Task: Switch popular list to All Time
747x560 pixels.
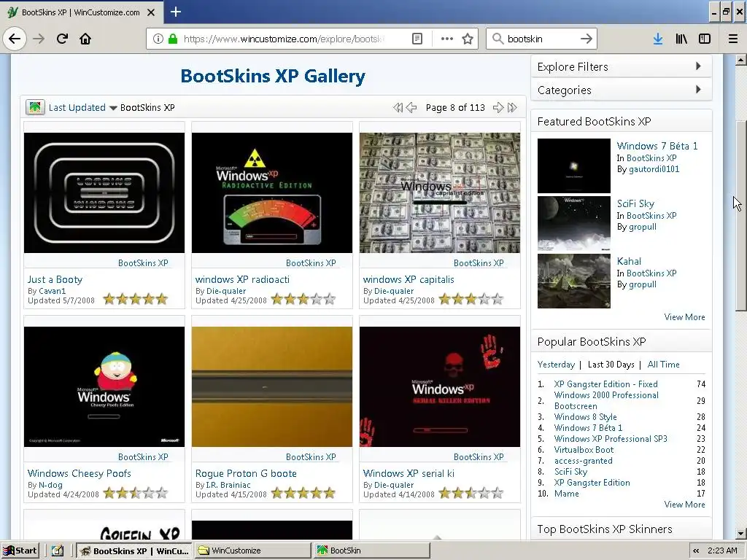Action: click(663, 365)
